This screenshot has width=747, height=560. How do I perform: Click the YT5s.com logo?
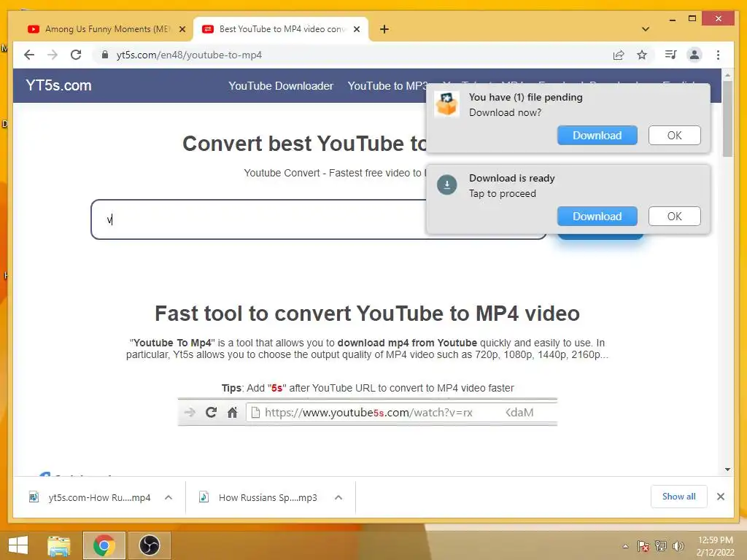click(x=58, y=85)
